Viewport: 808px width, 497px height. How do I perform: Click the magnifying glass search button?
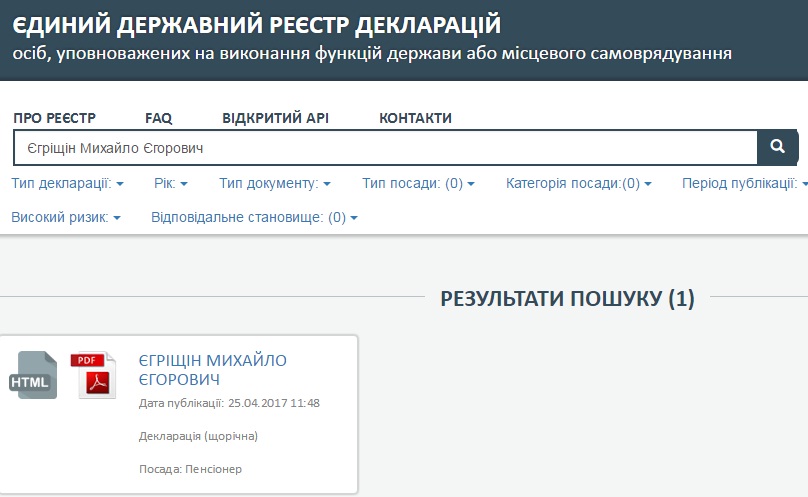[x=777, y=148]
